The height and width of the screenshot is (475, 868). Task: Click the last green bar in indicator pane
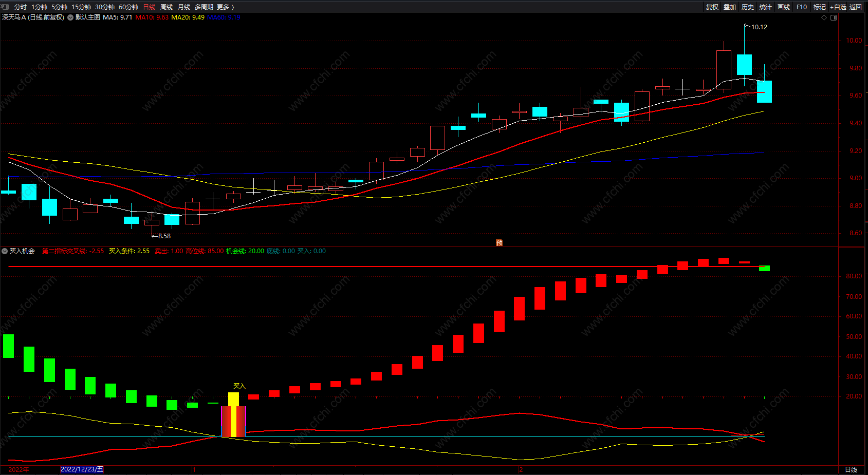coord(764,269)
